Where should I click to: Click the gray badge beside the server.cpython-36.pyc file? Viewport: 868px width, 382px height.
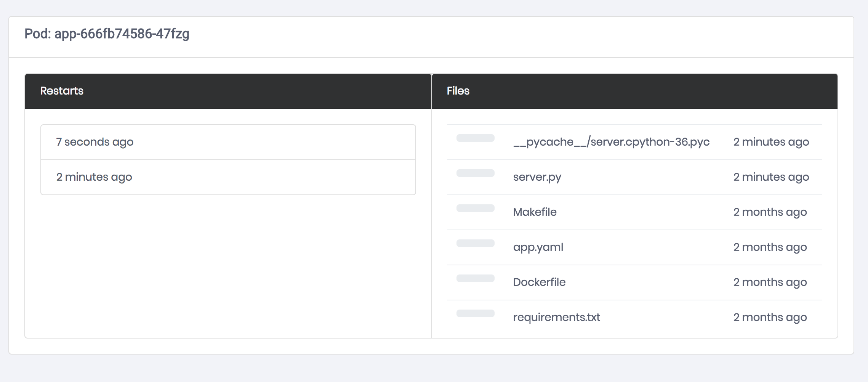[475, 138]
